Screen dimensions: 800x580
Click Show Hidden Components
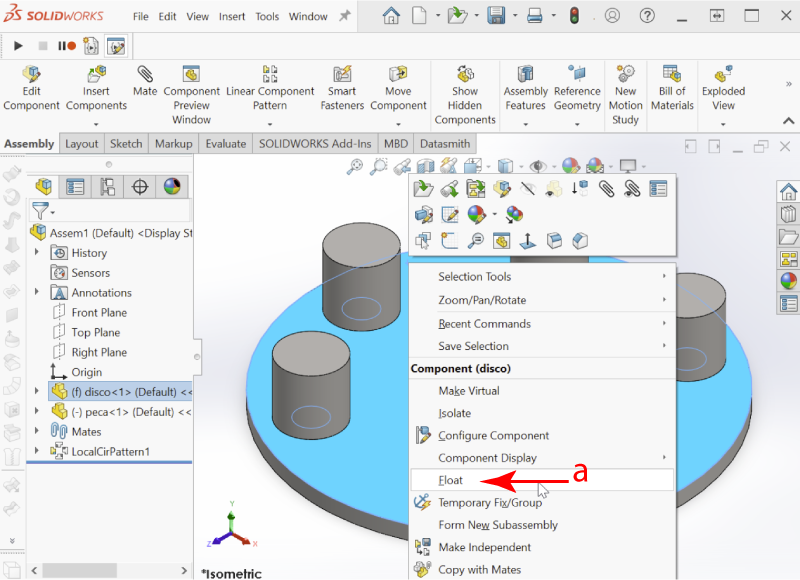click(x=465, y=95)
